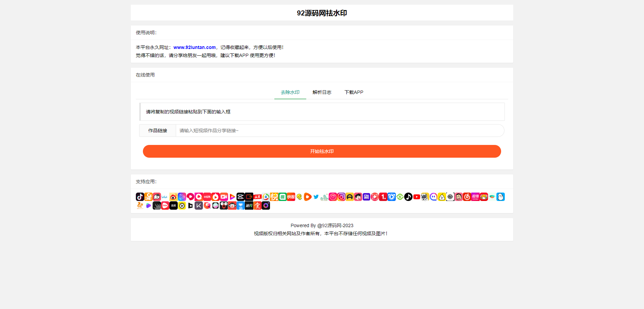Click the purple 刷 app icon

pos(366,197)
